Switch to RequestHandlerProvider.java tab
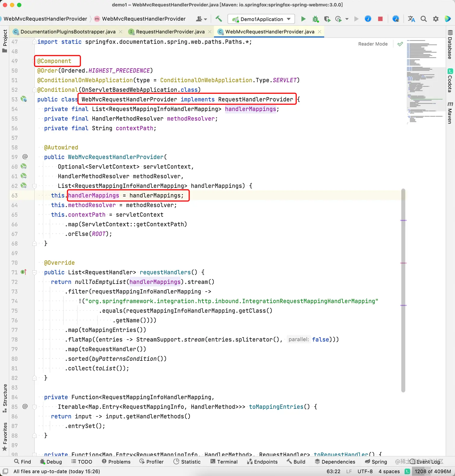Viewport: 455px width, 476px height. tap(170, 32)
